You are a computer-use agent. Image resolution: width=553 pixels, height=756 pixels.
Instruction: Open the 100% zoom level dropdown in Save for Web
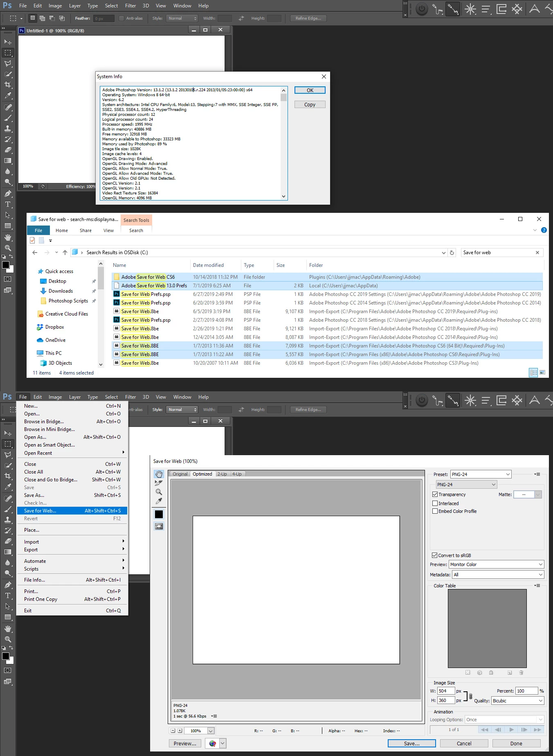pyautogui.click(x=211, y=731)
